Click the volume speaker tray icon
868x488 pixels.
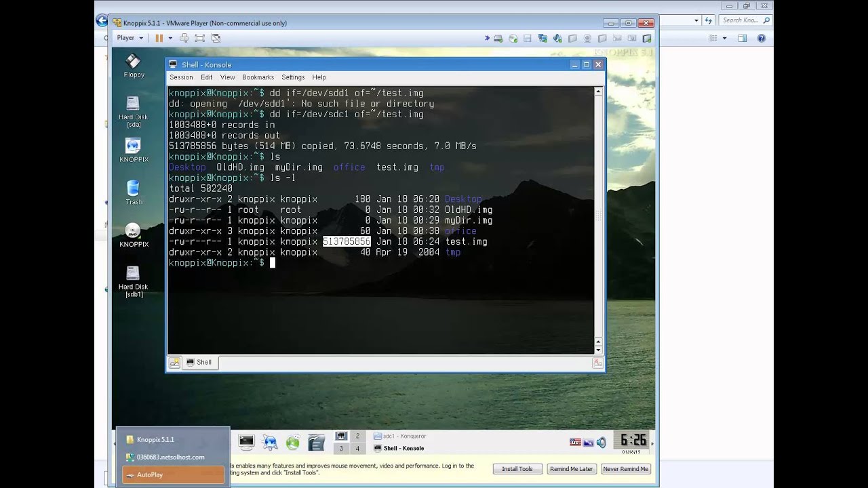[601, 443]
